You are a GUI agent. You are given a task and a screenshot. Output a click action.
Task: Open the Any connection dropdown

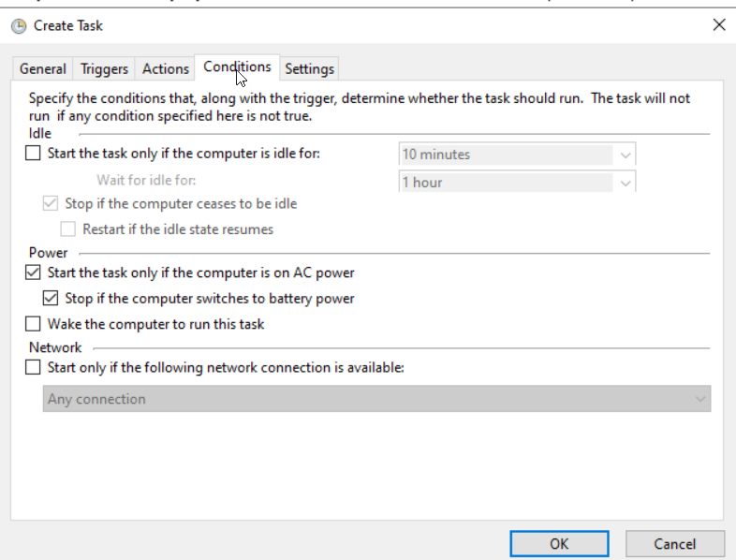377,399
